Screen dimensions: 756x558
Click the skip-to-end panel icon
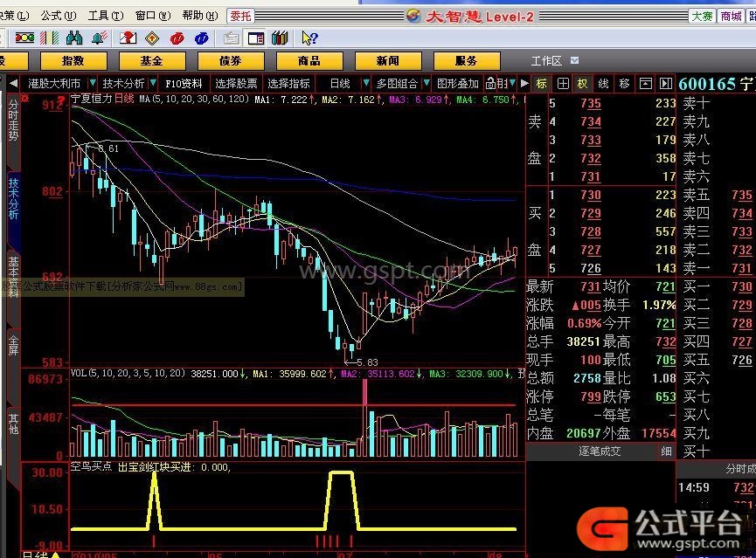point(666,84)
